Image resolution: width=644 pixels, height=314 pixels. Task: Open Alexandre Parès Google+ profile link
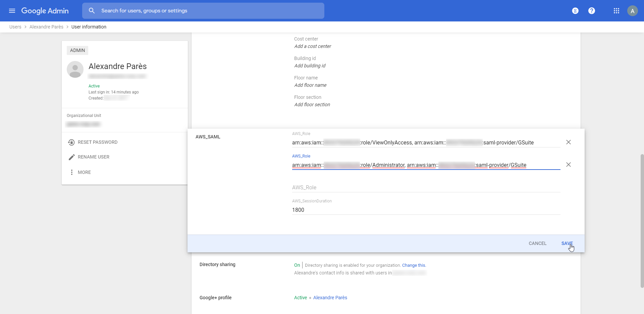tap(330, 298)
